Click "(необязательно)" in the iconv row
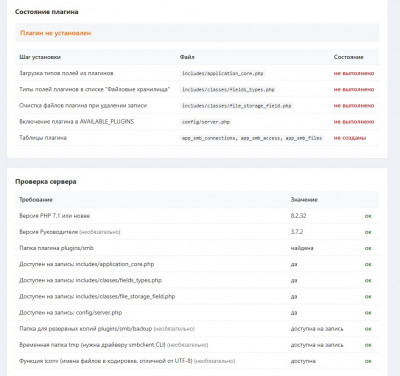This screenshot has height=376, width=400. (214, 361)
